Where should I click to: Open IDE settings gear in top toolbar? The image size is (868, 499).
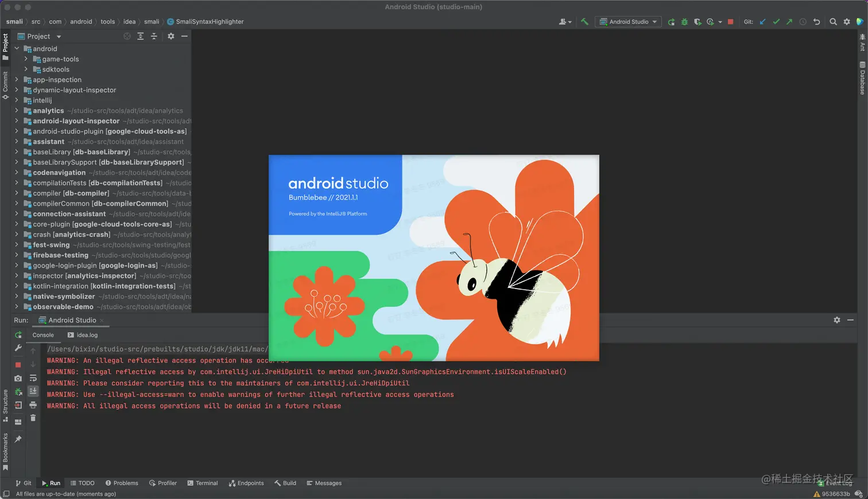pos(847,22)
